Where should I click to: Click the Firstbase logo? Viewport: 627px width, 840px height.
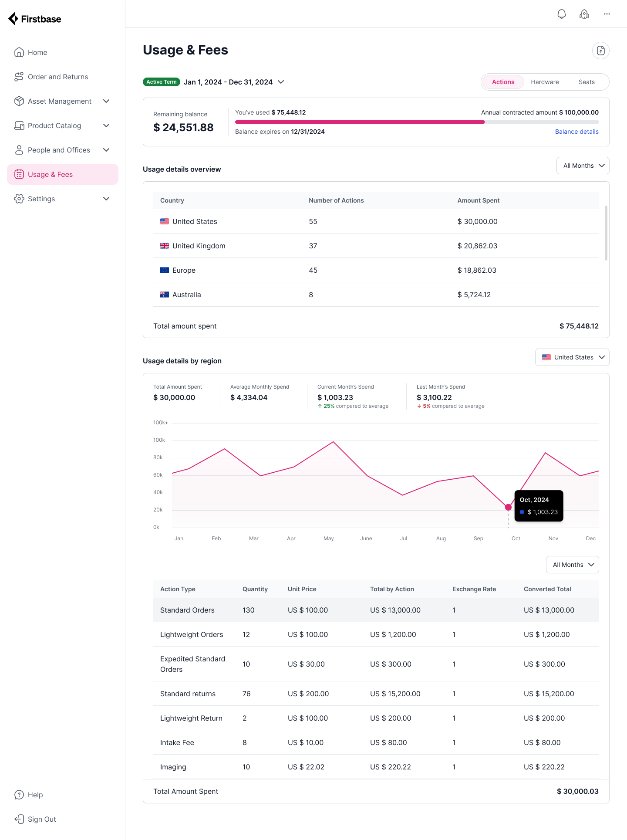35,19
